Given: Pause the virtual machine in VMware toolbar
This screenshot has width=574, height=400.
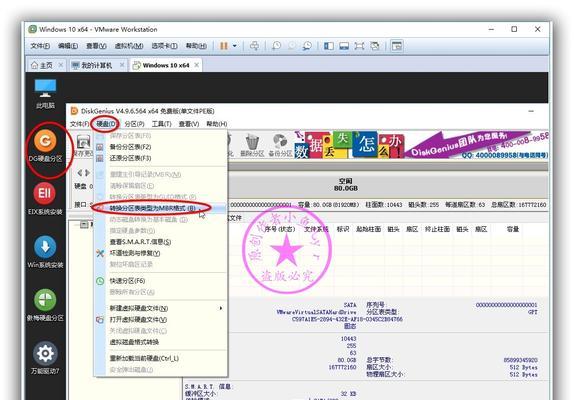Looking at the screenshot, I should pos(223,46).
